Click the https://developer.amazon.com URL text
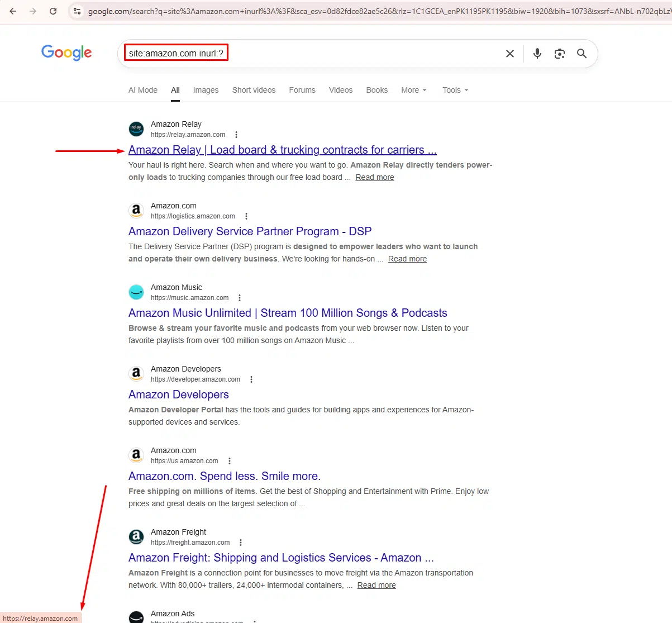This screenshot has height=623, width=672. coord(196,379)
